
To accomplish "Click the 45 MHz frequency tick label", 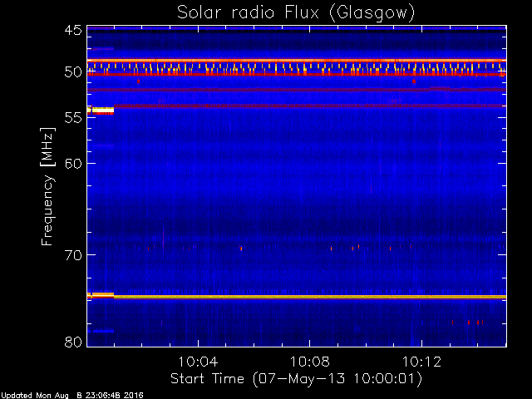I will coord(73,30).
